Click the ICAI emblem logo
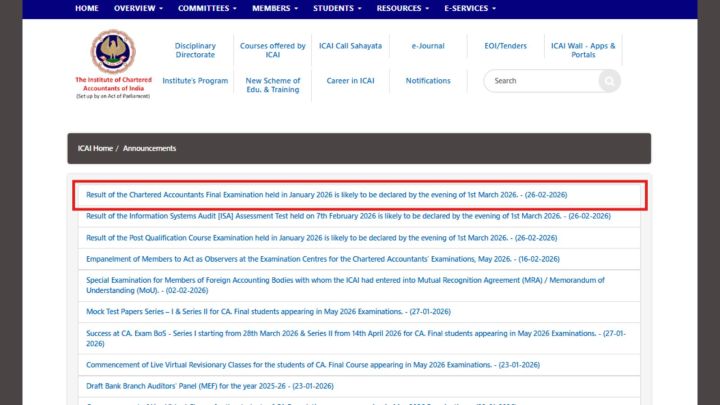The width and height of the screenshot is (720, 405). pyautogui.click(x=113, y=51)
